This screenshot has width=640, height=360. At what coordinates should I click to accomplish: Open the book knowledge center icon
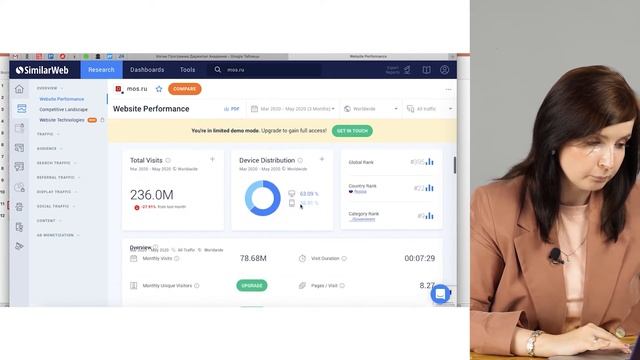pyautogui.click(x=426, y=70)
